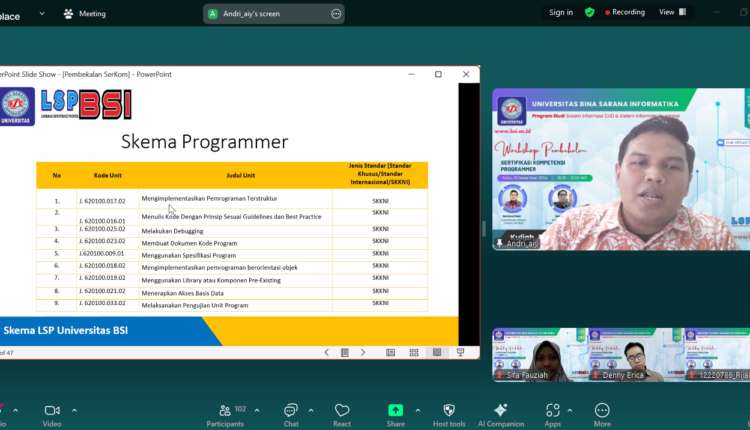Expand the Participants options arrow
This screenshot has width=750, height=430.
click(257, 410)
